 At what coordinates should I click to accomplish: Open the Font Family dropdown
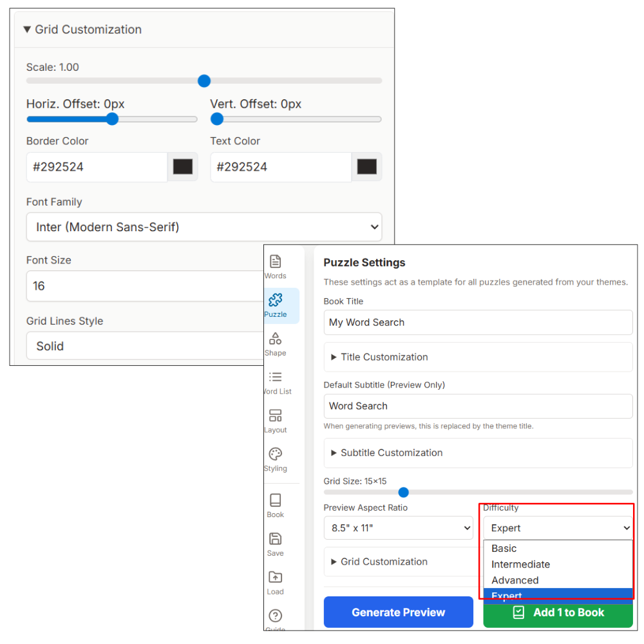(x=204, y=227)
